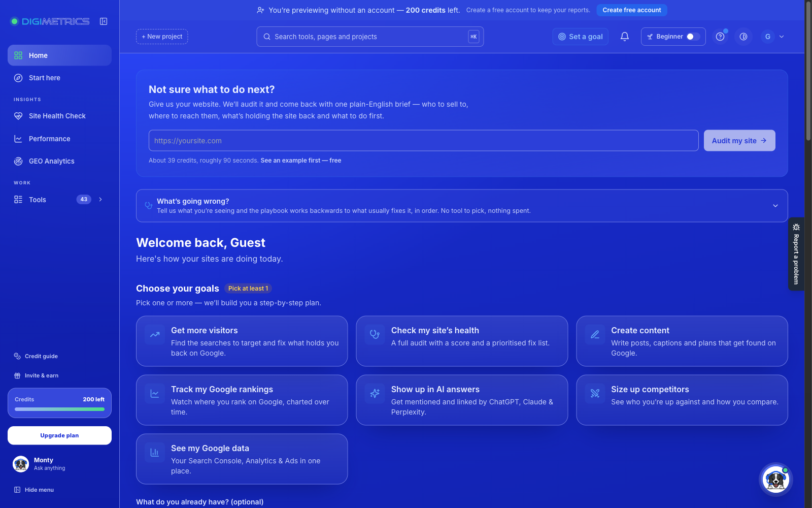Click the page vertical scrollbar
812x508 pixels.
pos(808,71)
